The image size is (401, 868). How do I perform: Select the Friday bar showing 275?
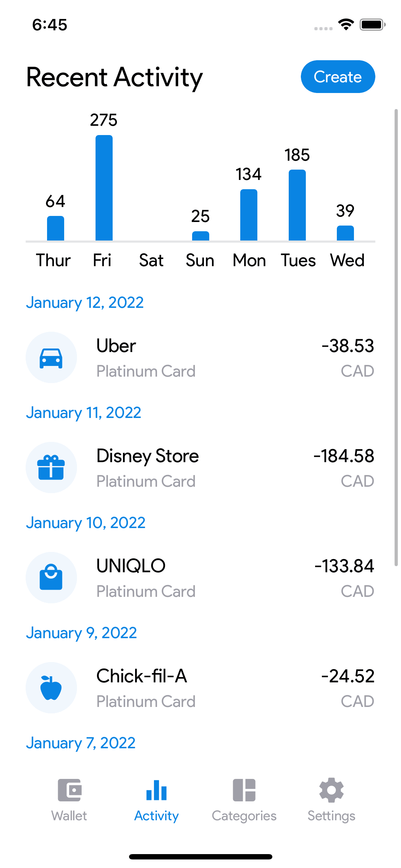pyautogui.click(x=104, y=188)
